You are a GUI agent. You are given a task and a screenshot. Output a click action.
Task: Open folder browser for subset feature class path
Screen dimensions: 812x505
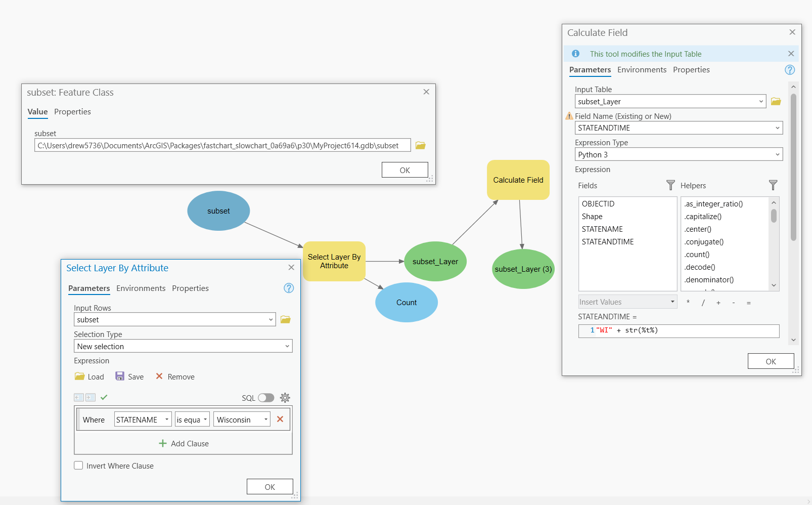(x=420, y=145)
